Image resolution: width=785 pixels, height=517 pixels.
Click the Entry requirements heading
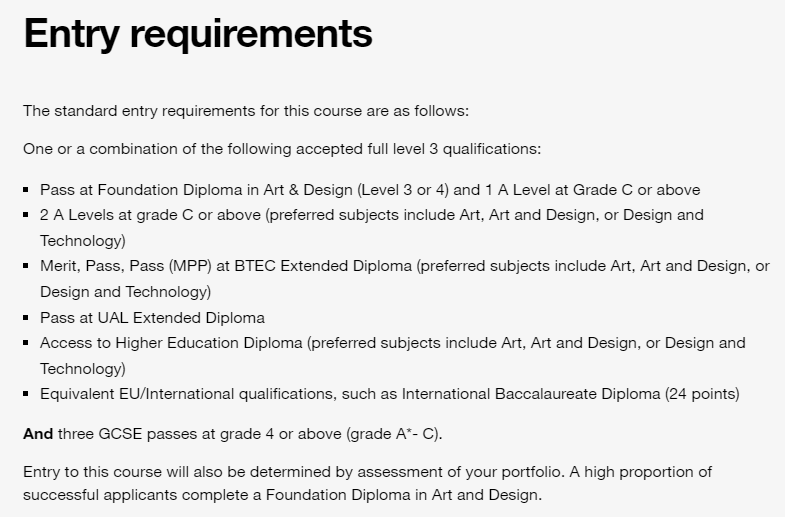[x=198, y=34]
